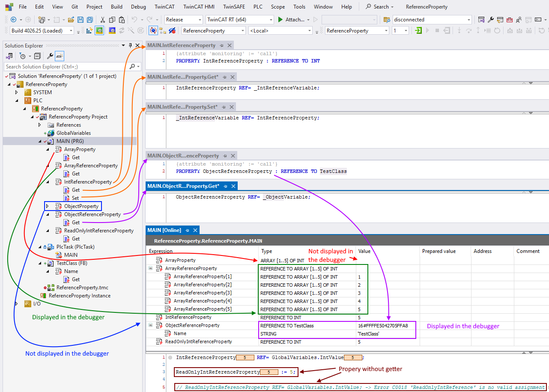The width and height of the screenshot is (549, 392).
Task: Collapse the PLC tree node
Action: (17, 101)
